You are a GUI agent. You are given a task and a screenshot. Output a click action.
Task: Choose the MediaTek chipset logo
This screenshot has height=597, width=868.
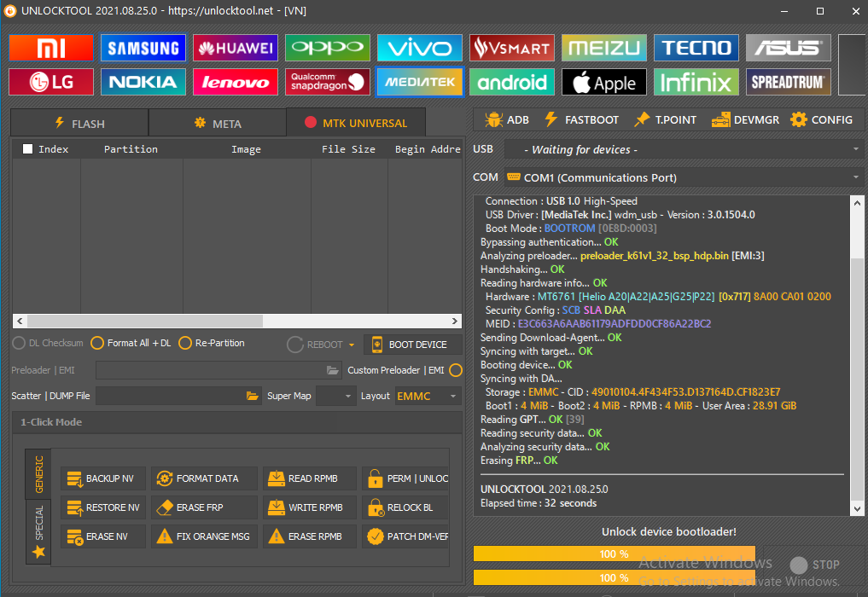tap(420, 82)
